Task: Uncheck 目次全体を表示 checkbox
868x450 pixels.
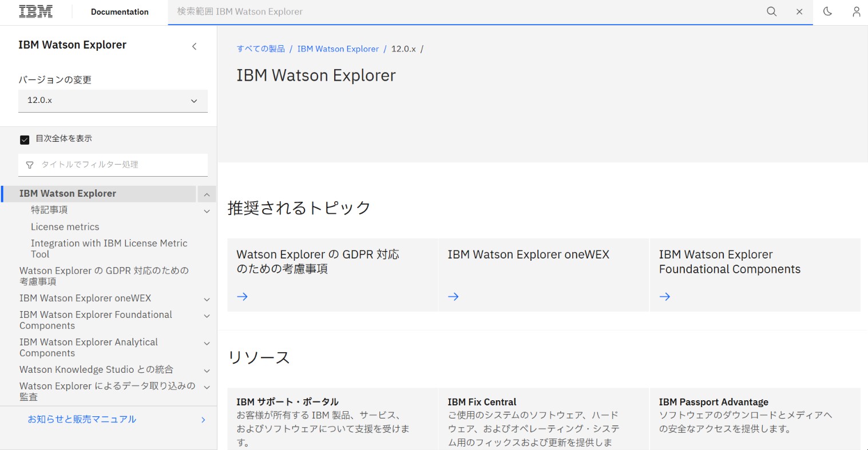Action: (x=25, y=140)
